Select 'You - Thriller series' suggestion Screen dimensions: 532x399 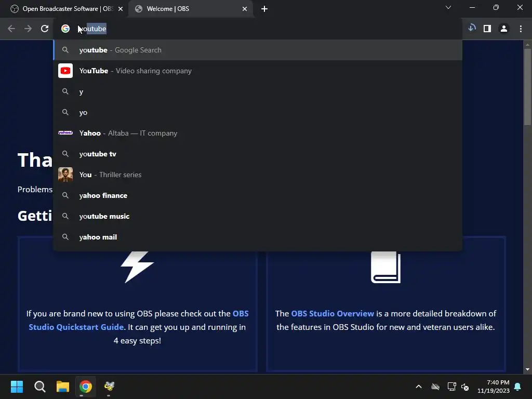[258, 175]
